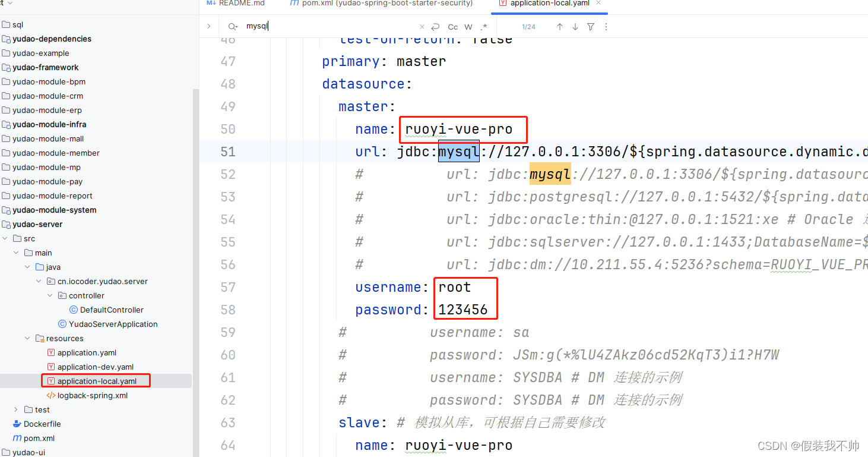The width and height of the screenshot is (868, 457).
Task: Select yudao-module-pay folder
Action: pos(47,181)
